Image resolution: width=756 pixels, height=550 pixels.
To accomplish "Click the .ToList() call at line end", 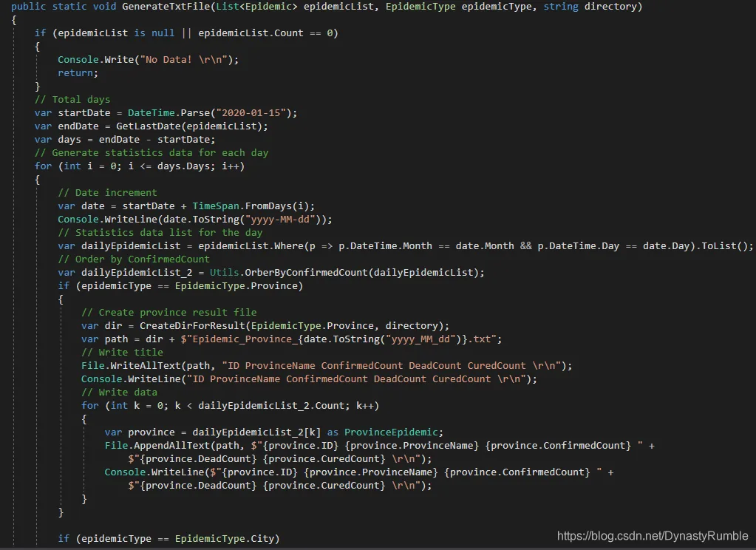I will pyautogui.click(x=721, y=246).
